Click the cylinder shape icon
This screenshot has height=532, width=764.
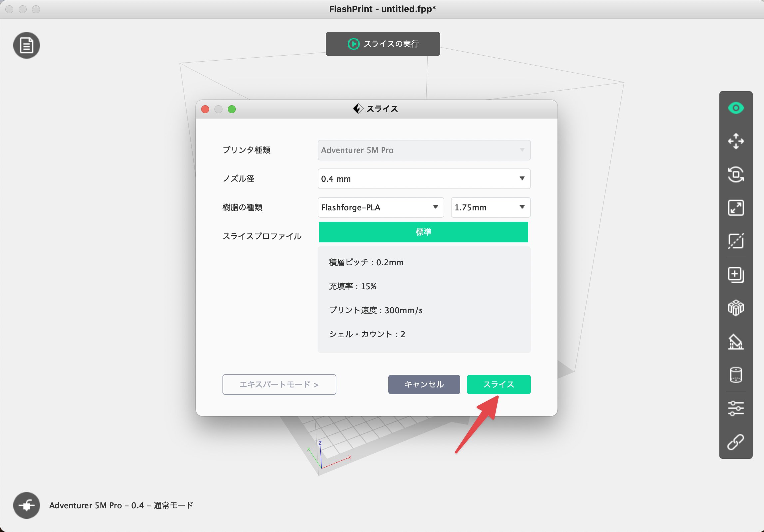pos(736,375)
